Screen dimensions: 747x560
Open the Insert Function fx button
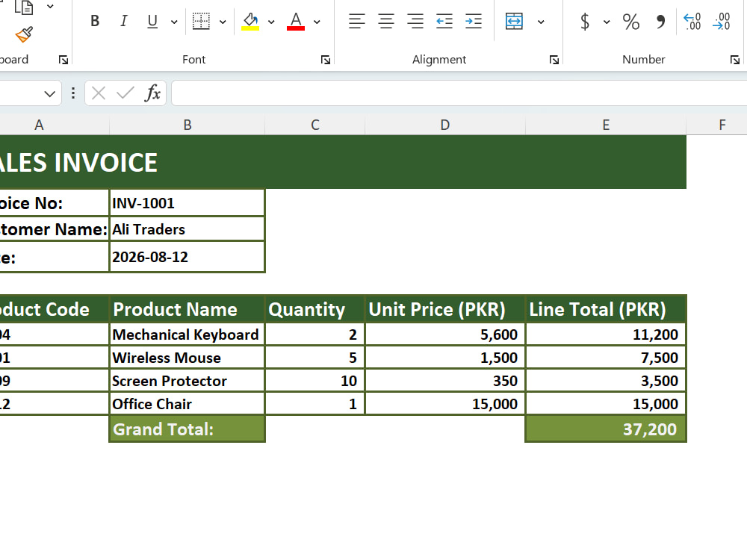pos(152,93)
